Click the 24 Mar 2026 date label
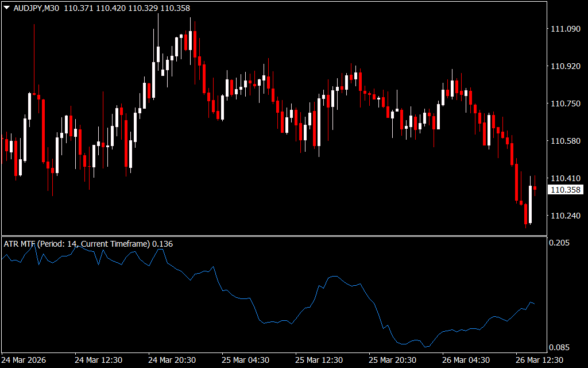This screenshot has height=368, width=588. click(x=24, y=360)
